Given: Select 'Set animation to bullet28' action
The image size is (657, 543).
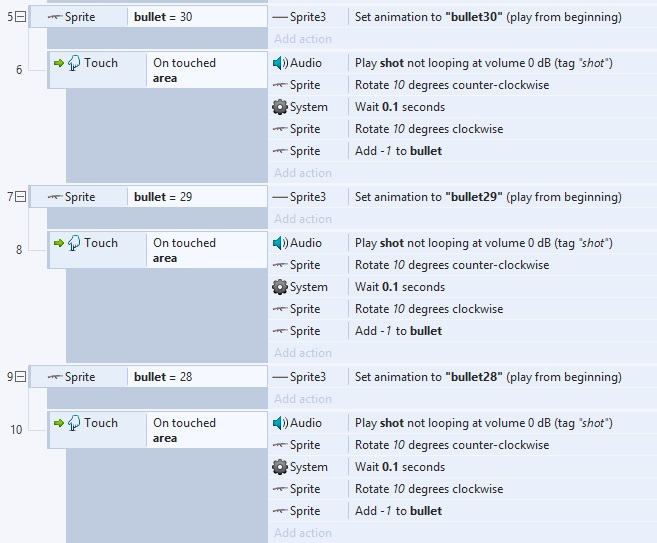Looking at the screenshot, I should (x=488, y=377).
